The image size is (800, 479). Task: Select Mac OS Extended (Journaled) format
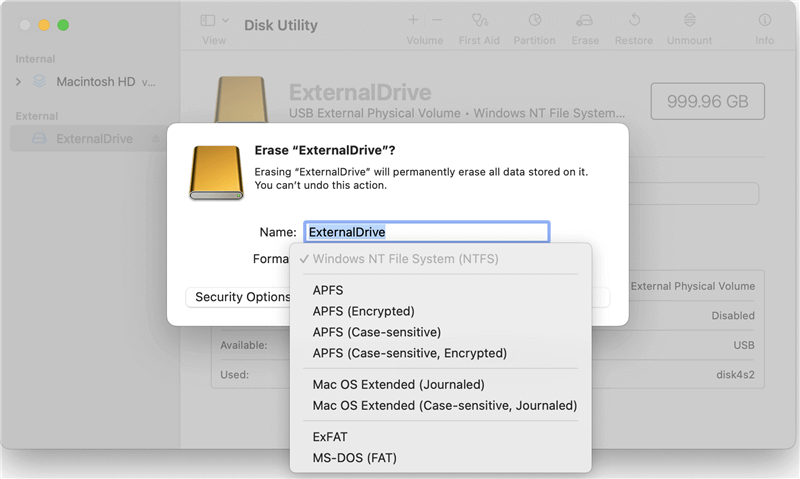tap(398, 384)
